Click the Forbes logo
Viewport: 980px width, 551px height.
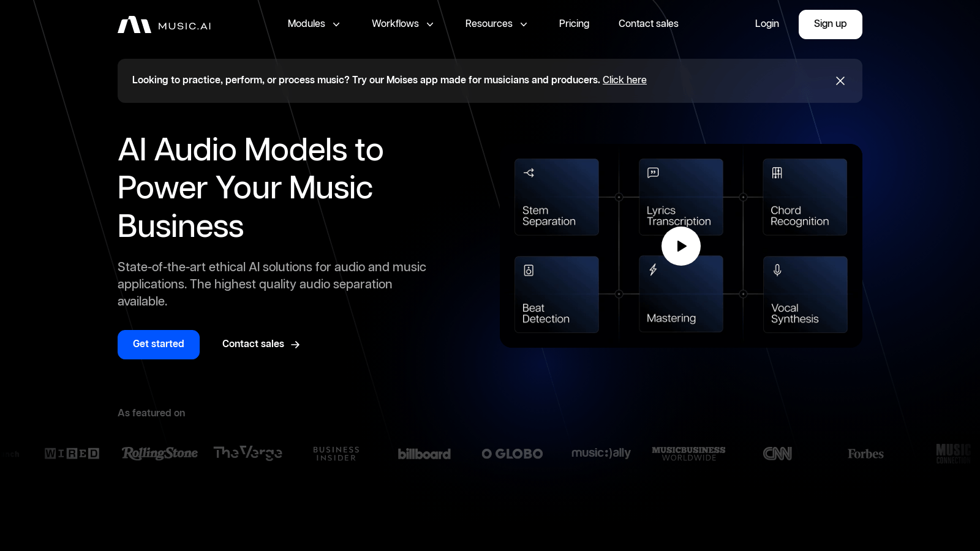click(865, 454)
